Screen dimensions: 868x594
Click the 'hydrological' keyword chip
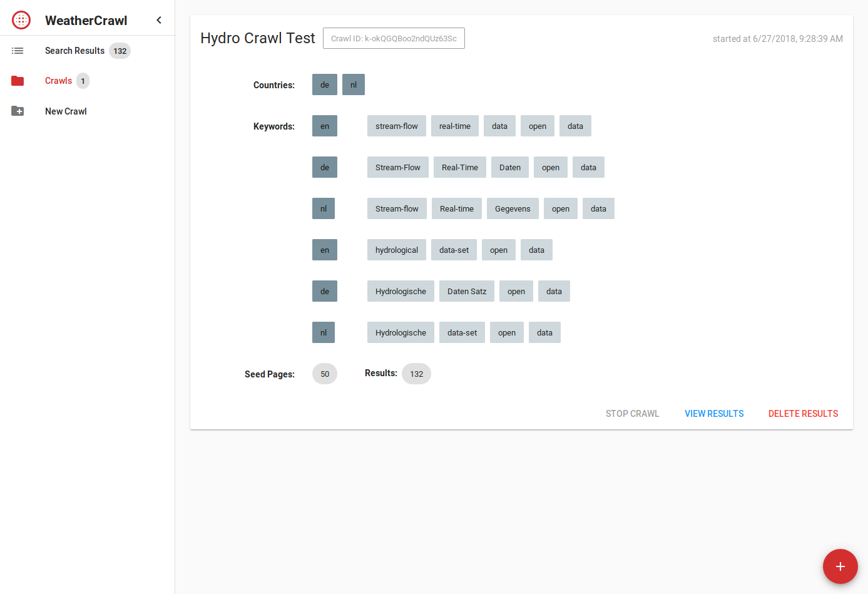(x=397, y=250)
